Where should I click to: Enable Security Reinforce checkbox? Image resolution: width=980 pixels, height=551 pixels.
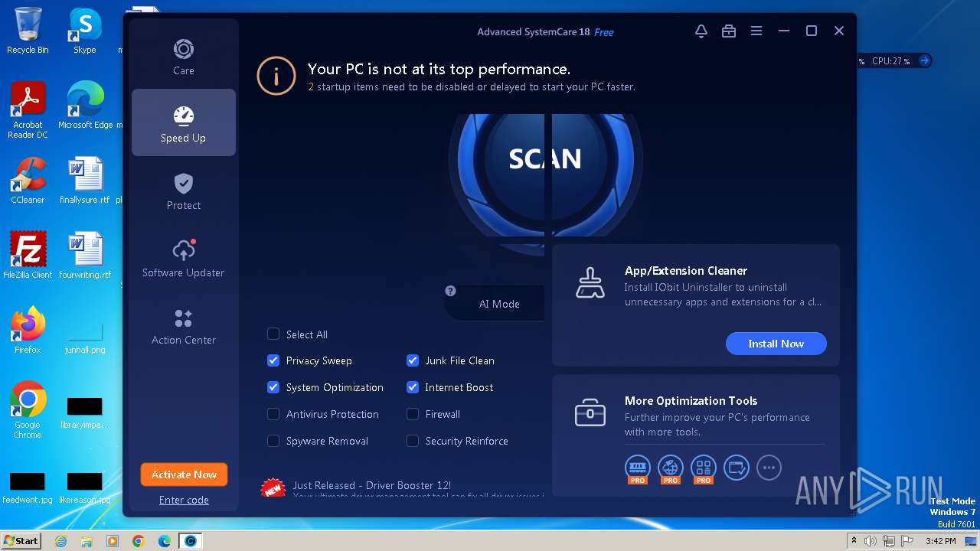pyautogui.click(x=413, y=441)
